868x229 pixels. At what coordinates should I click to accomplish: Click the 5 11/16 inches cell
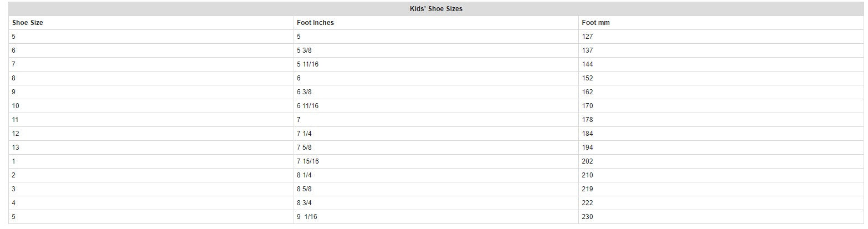coord(307,64)
